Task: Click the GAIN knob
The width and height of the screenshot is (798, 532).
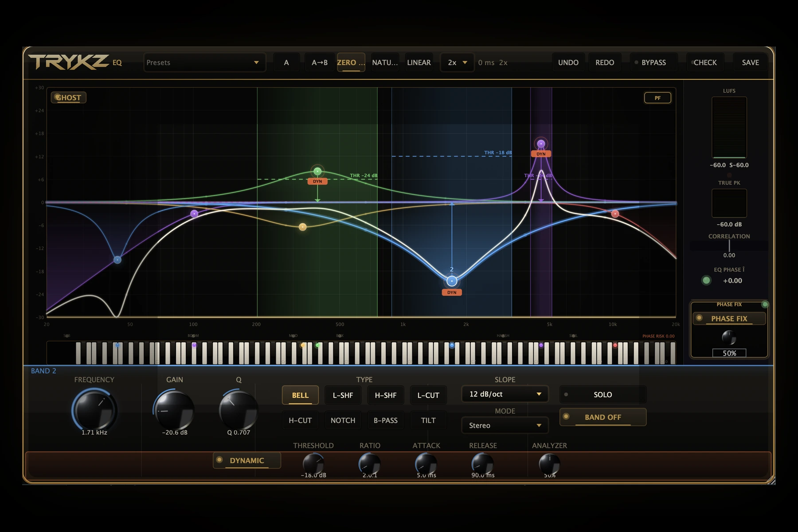Action: coord(175,410)
